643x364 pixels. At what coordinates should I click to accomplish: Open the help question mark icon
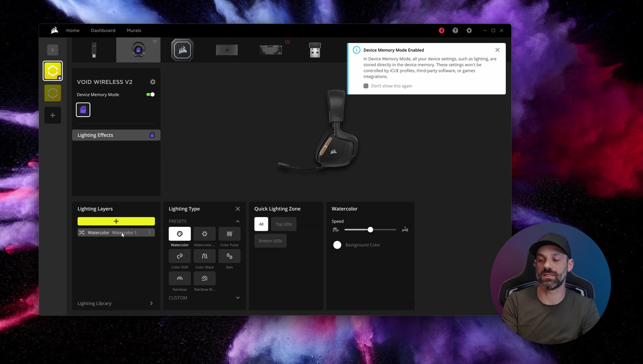[x=455, y=30]
